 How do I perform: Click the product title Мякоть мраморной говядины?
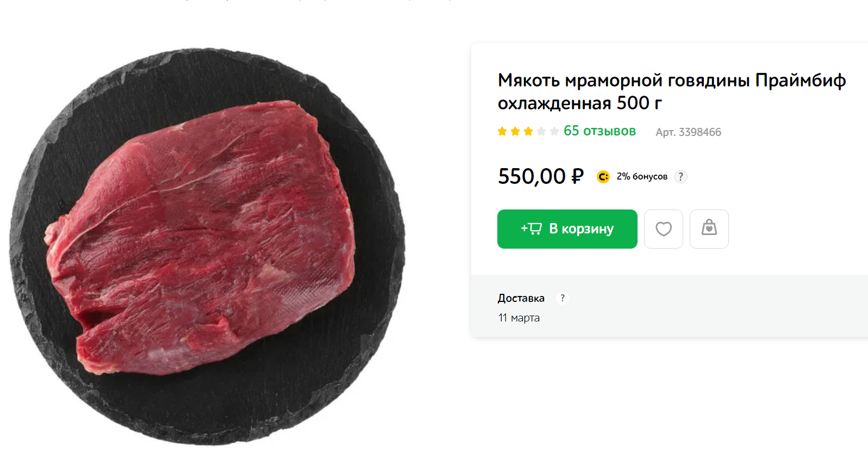(x=672, y=91)
